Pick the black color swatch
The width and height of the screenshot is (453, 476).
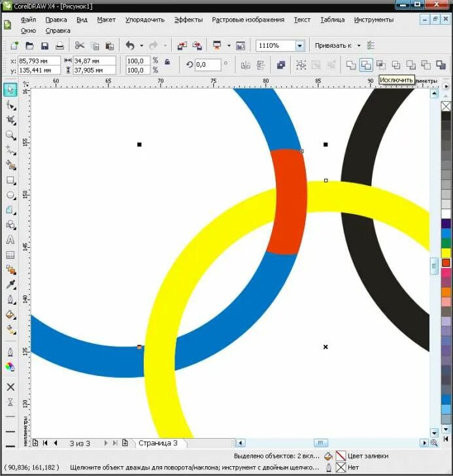pyautogui.click(x=446, y=116)
